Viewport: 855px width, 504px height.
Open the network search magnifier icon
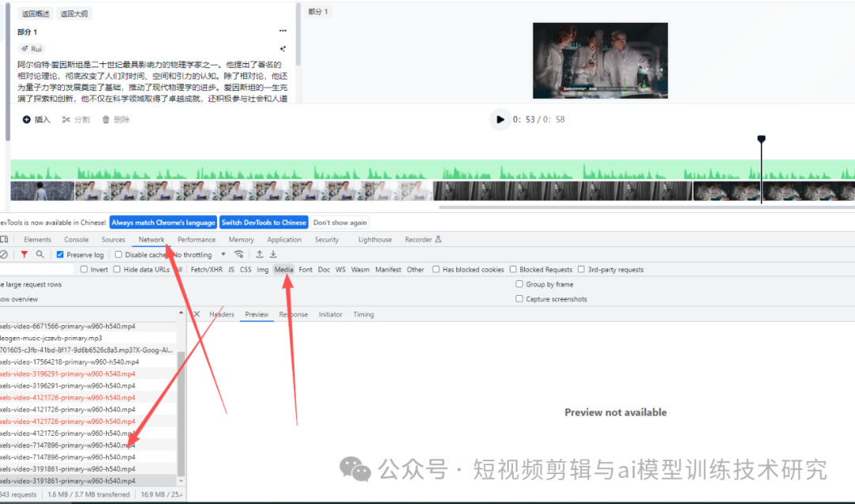(x=40, y=254)
